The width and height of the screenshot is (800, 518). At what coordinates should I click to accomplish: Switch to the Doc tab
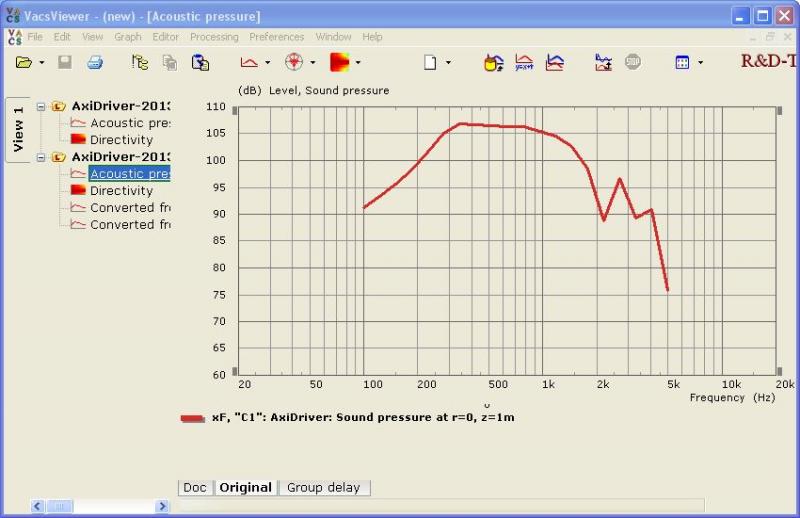tap(195, 487)
